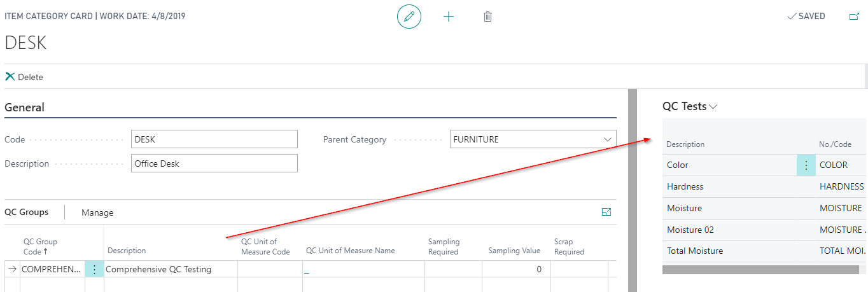Click the Sampling Value cell showing 0
This screenshot has height=292, width=868.
point(516,269)
